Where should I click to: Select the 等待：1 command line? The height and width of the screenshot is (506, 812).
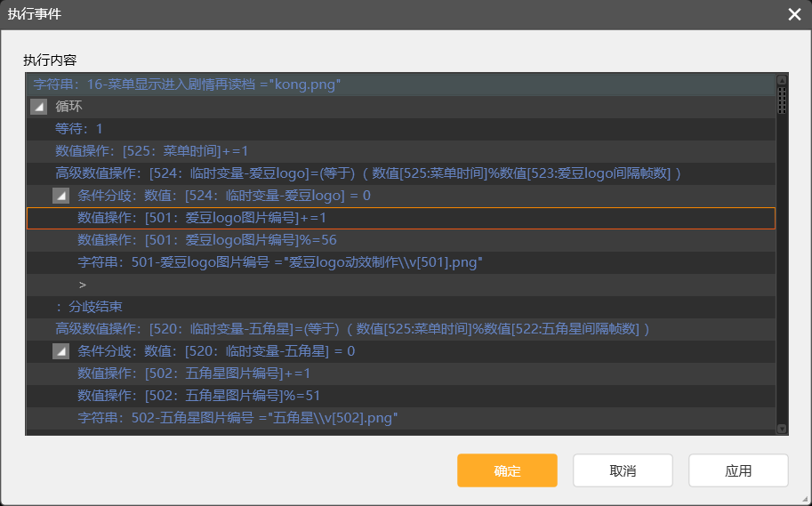(79, 129)
